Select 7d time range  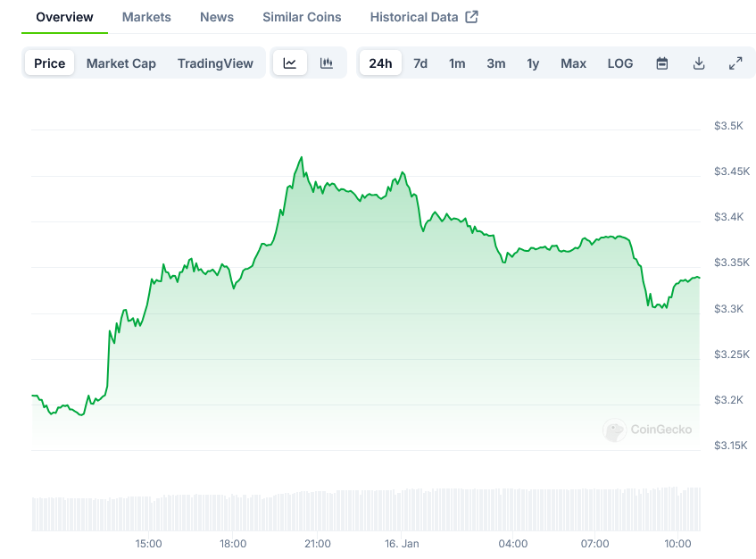[x=420, y=63]
